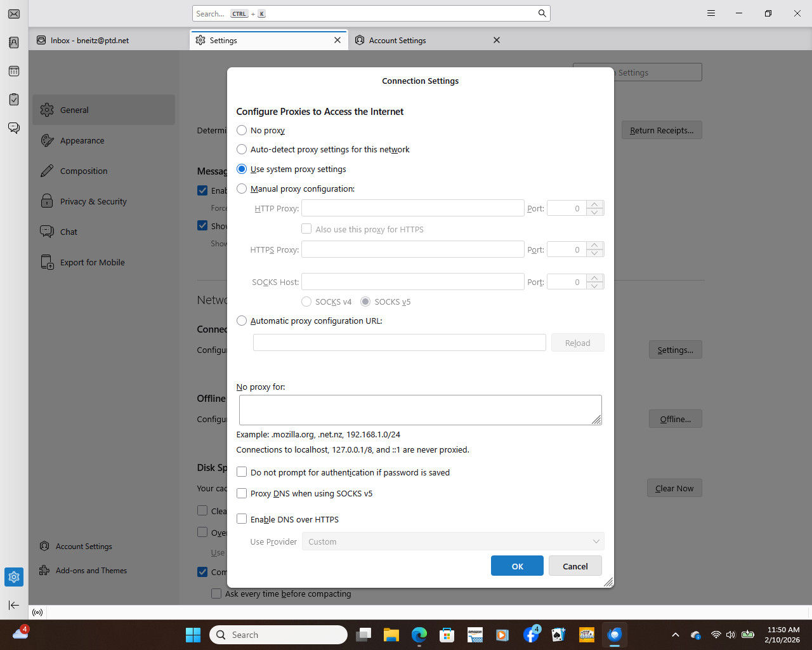Close the Settings tab
812x650 pixels.
(337, 40)
